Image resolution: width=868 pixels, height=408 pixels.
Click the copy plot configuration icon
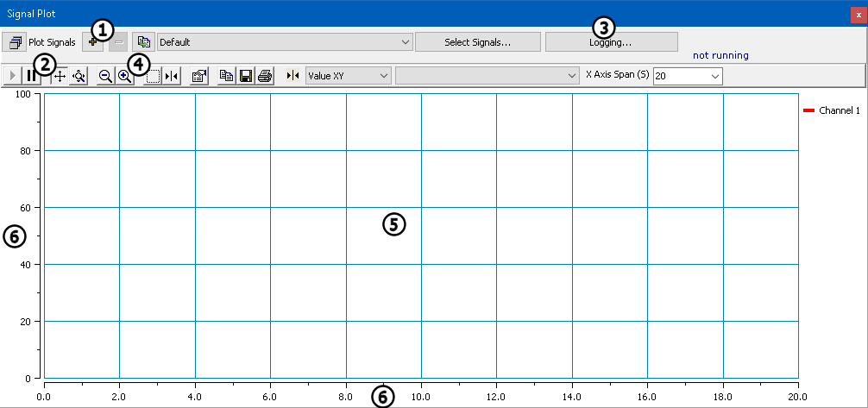pos(143,41)
